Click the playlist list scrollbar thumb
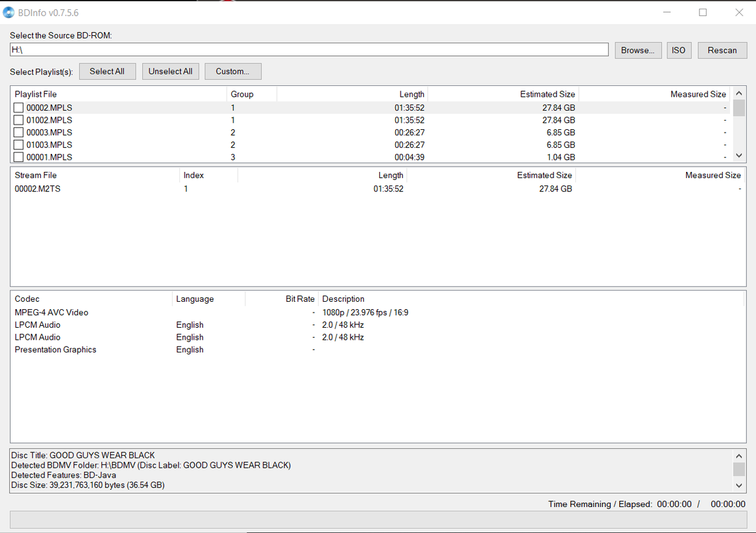The image size is (756, 533). click(739, 108)
